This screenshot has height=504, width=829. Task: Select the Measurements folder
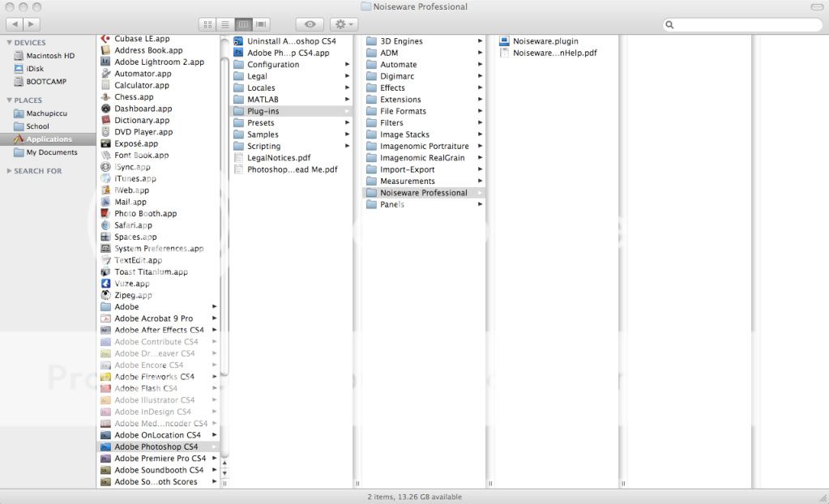click(424, 181)
